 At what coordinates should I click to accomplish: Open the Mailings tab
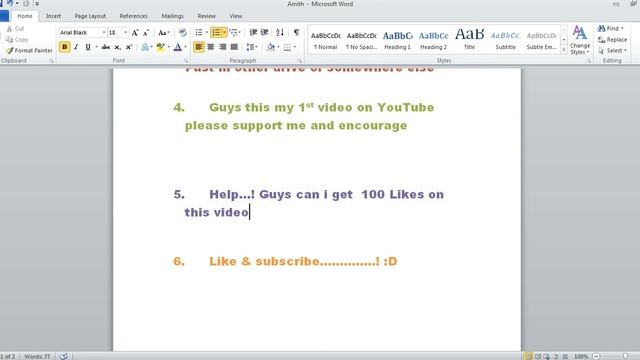pyautogui.click(x=172, y=16)
